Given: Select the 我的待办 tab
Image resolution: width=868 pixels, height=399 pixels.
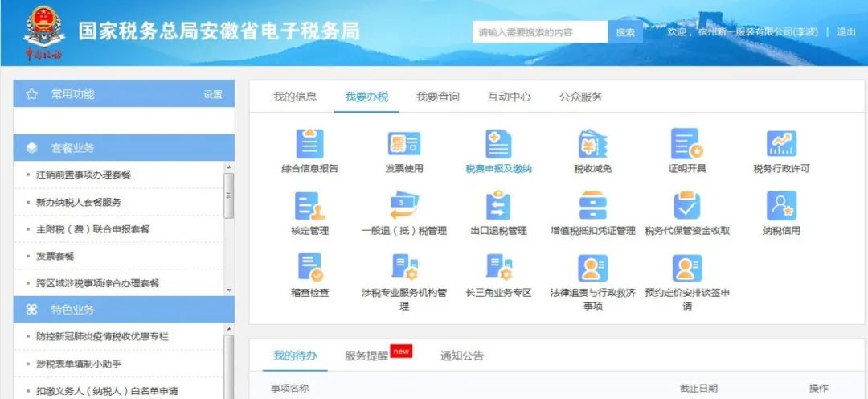Looking at the screenshot, I should pyautogui.click(x=295, y=356).
